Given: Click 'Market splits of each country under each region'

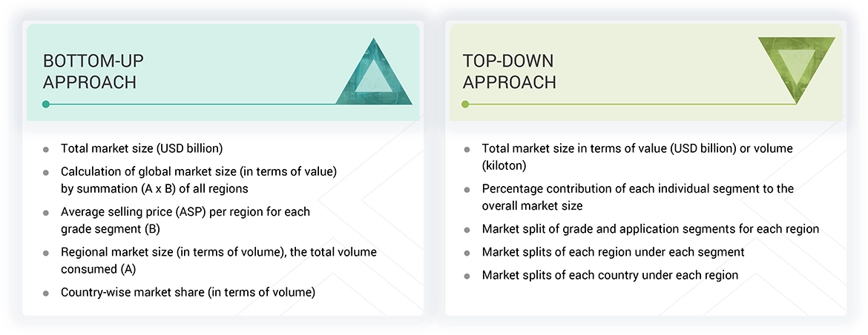Looking at the screenshot, I should click(x=610, y=275).
